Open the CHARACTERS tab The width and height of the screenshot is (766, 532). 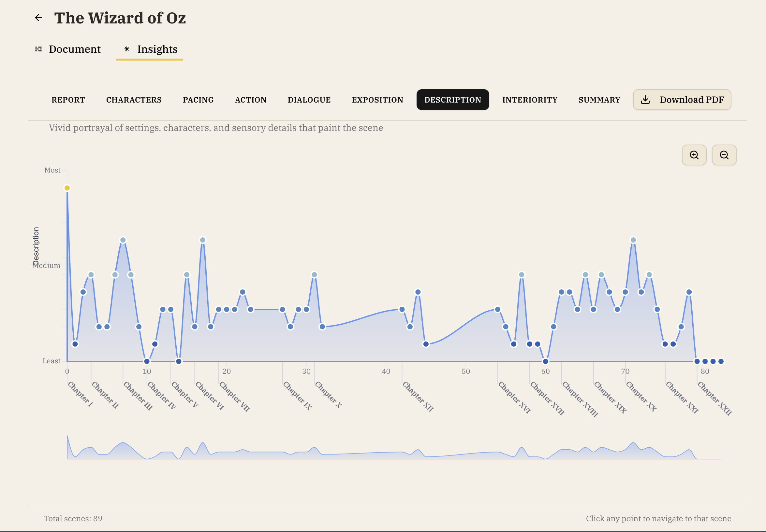(x=133, y=100)
